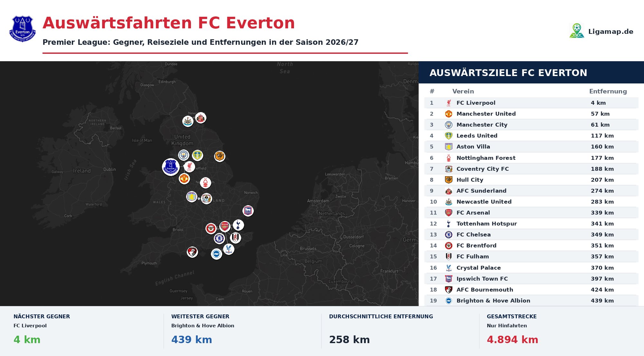Click the Sunderland crest on the map
Viewport: 644px width, 356px height.
pyautogui.click(x=201, y=118)
